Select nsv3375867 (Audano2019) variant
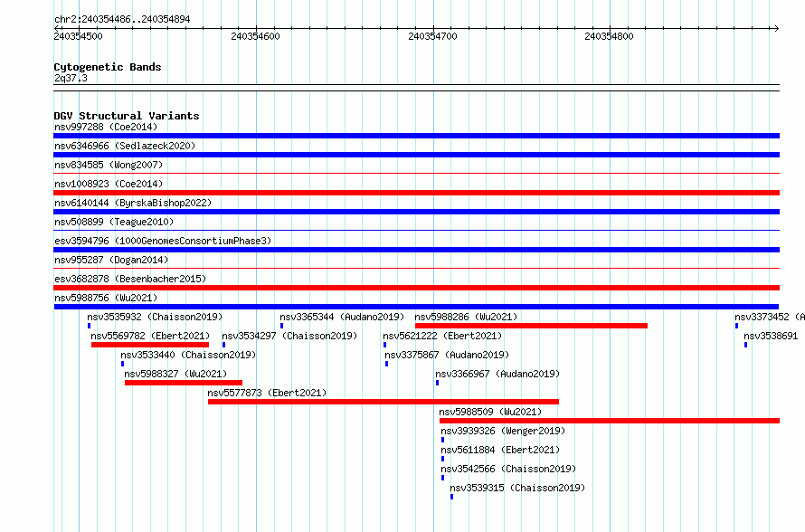This screenshot has width=805, height=532. [447, 355]
